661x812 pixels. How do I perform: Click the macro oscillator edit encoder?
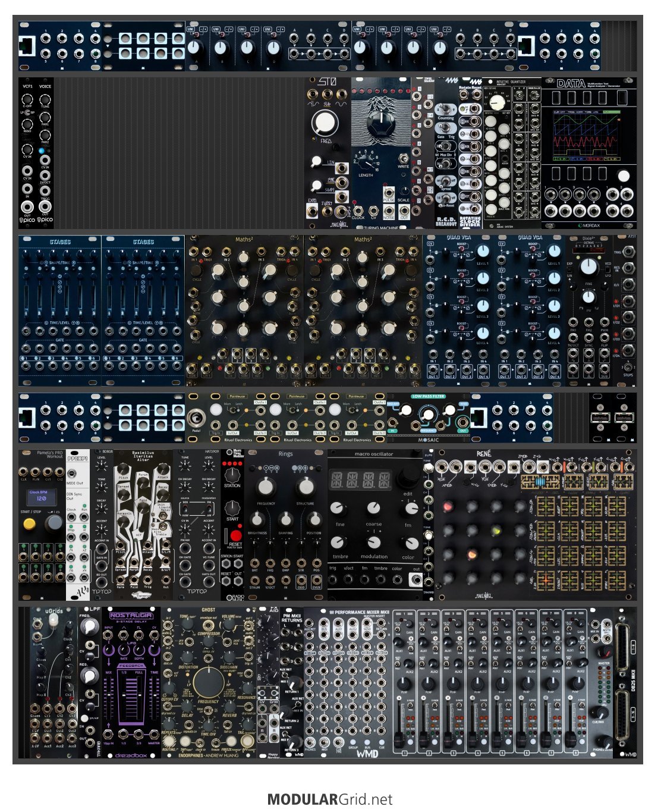[409, 476]
